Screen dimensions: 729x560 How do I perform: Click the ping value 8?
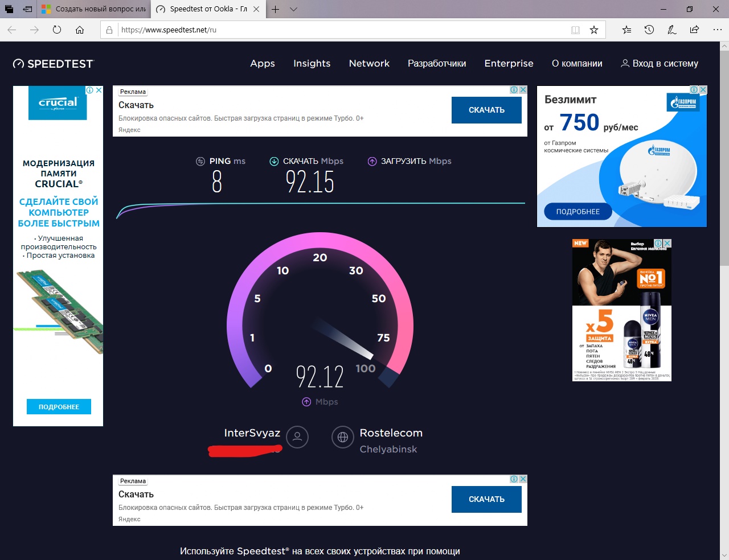click(x=217, y=182)
